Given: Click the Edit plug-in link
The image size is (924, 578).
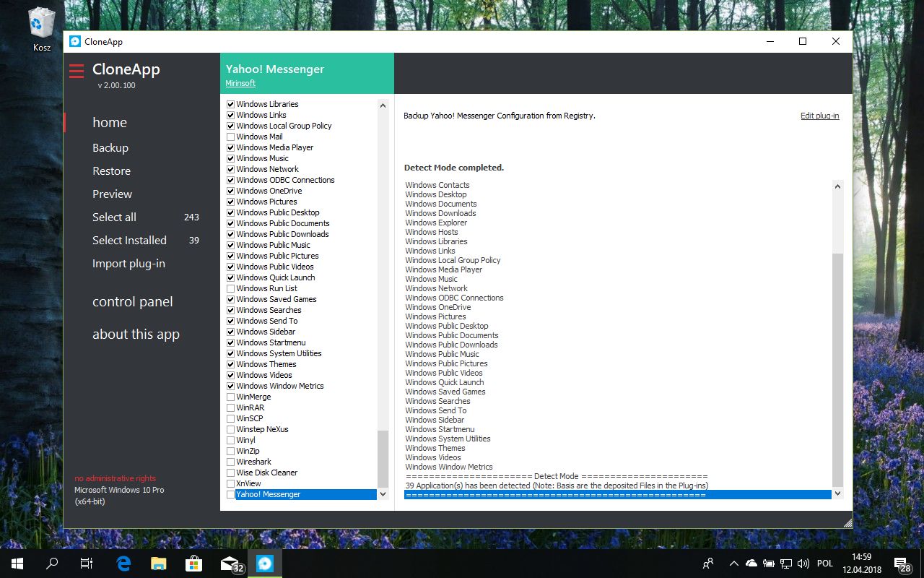Looking at the screenshot, I should tap(819, 116).
